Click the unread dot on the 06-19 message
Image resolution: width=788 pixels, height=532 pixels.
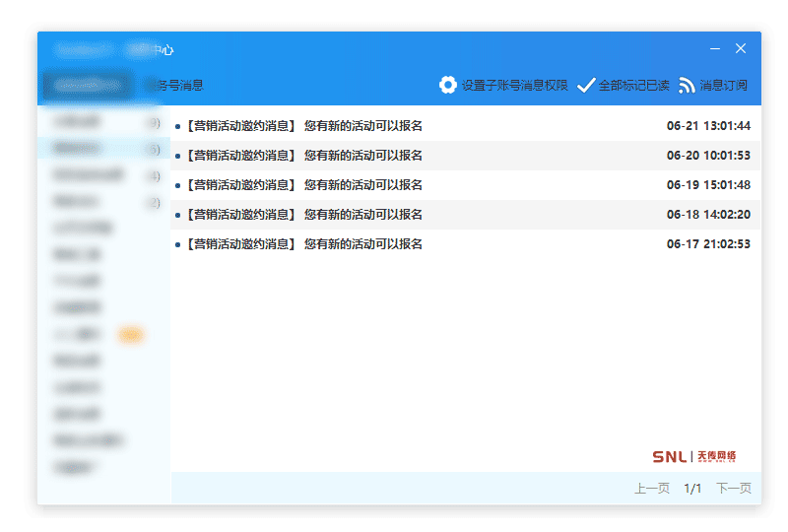click(177, 185)
